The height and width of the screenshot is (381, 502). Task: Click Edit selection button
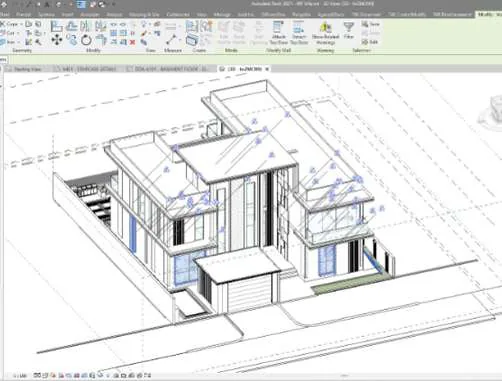(370, 42)
